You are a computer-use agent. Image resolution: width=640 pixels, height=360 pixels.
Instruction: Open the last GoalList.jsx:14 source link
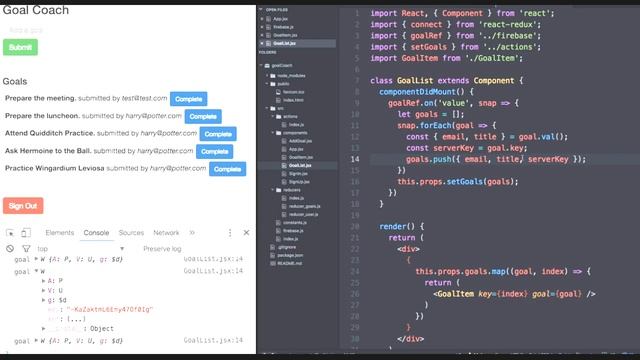coord(213,340)
